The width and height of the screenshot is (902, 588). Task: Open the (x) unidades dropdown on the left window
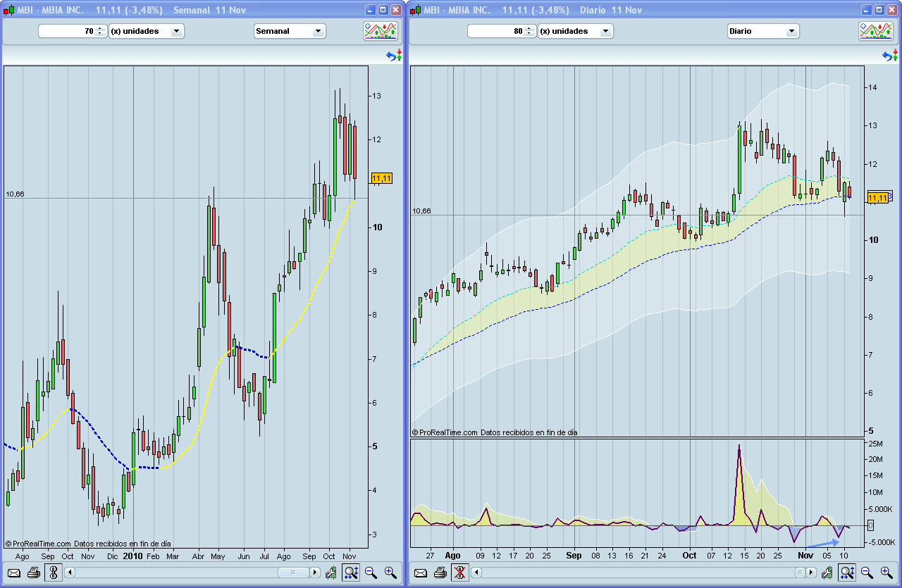(147, 31)
